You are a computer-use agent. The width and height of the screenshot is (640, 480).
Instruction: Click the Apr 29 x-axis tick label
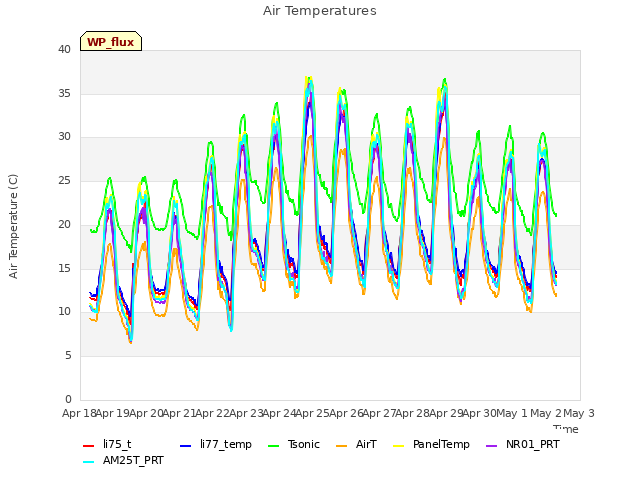coord(446,413)
